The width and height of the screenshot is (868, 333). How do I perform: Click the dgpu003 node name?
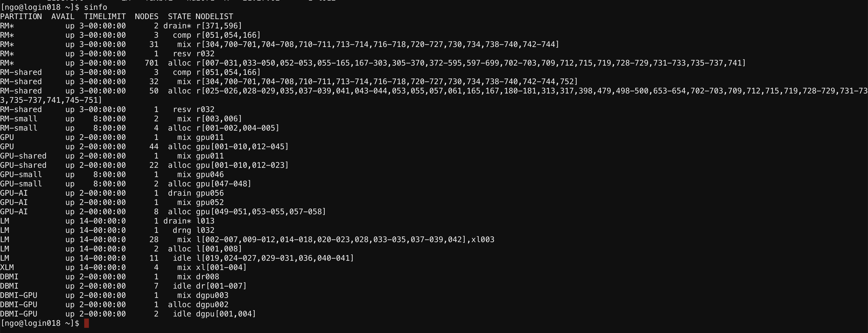pyautogui.click(x=212, y=295)
